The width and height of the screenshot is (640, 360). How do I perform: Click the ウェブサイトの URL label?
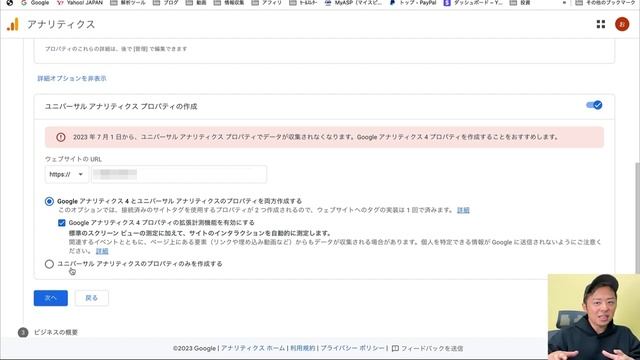[x=73, y=159]
